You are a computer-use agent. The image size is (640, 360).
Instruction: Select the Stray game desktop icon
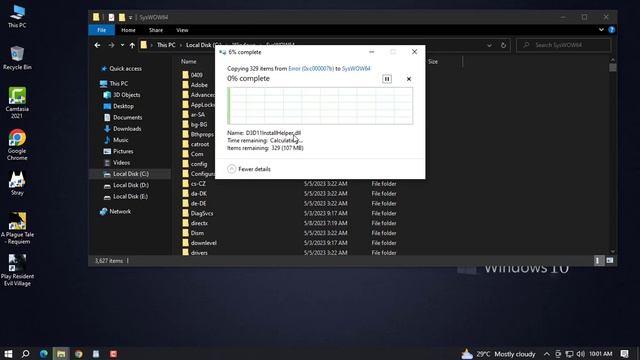pos(17,183)
